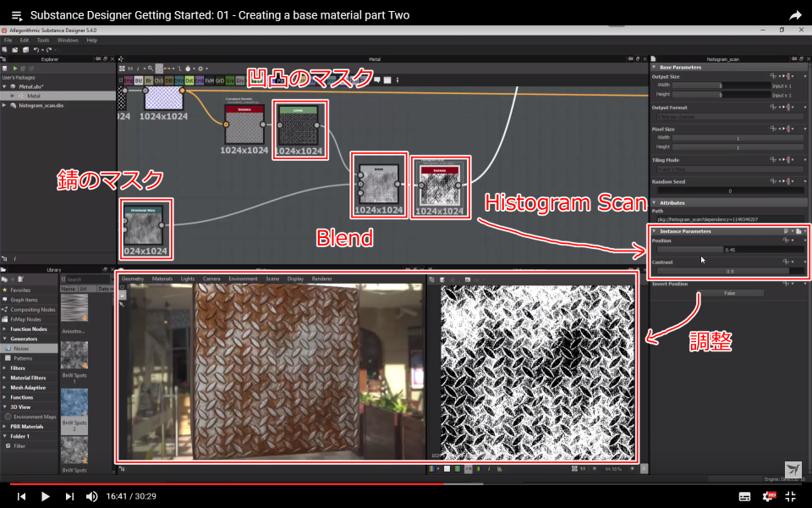Screen dimensions: 812x508
Task: Select the Histogram Scan instance node
Action: click(x=440, y=185)
